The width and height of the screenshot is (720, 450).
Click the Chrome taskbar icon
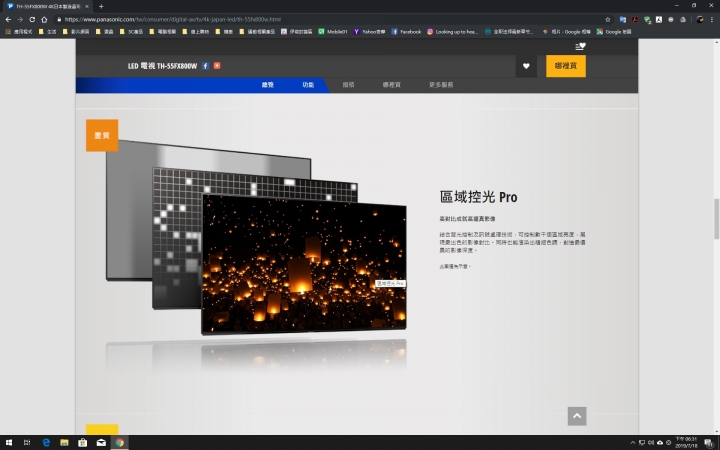[119, 443]
